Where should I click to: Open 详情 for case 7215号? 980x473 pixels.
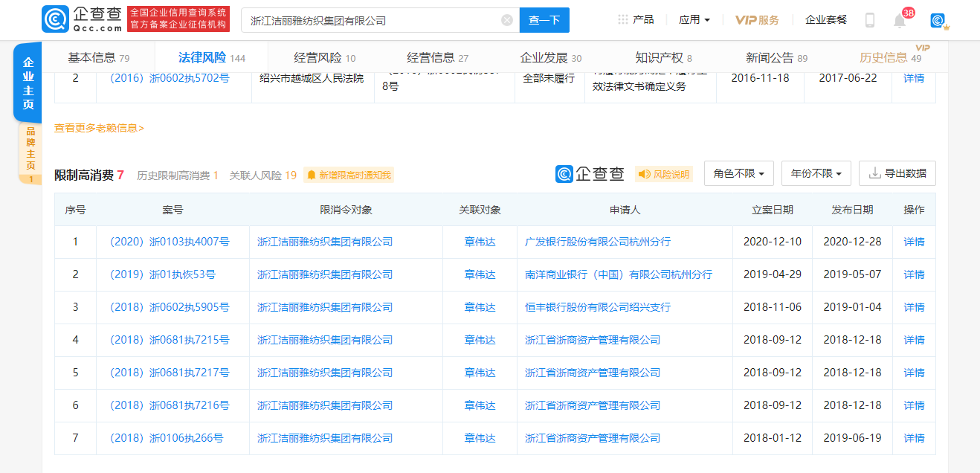[914, 340]
